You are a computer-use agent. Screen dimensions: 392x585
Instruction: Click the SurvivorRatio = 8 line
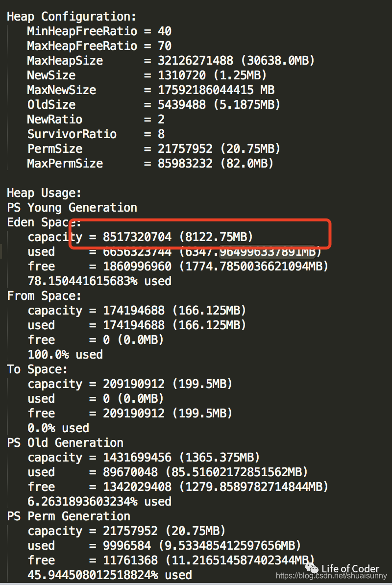[96, 134]
